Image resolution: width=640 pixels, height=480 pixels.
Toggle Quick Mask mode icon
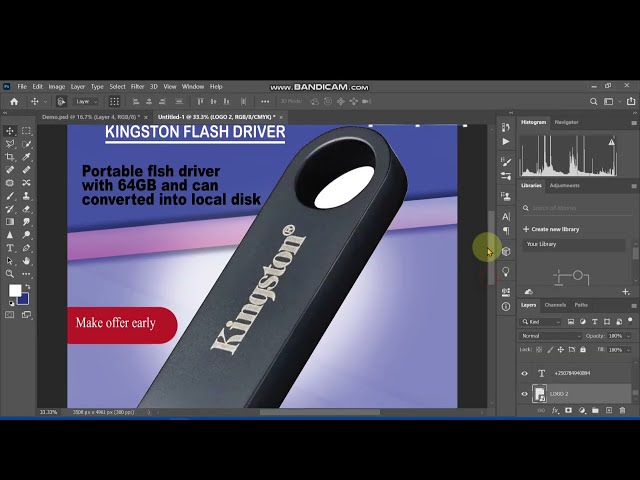tap(10, 315)
